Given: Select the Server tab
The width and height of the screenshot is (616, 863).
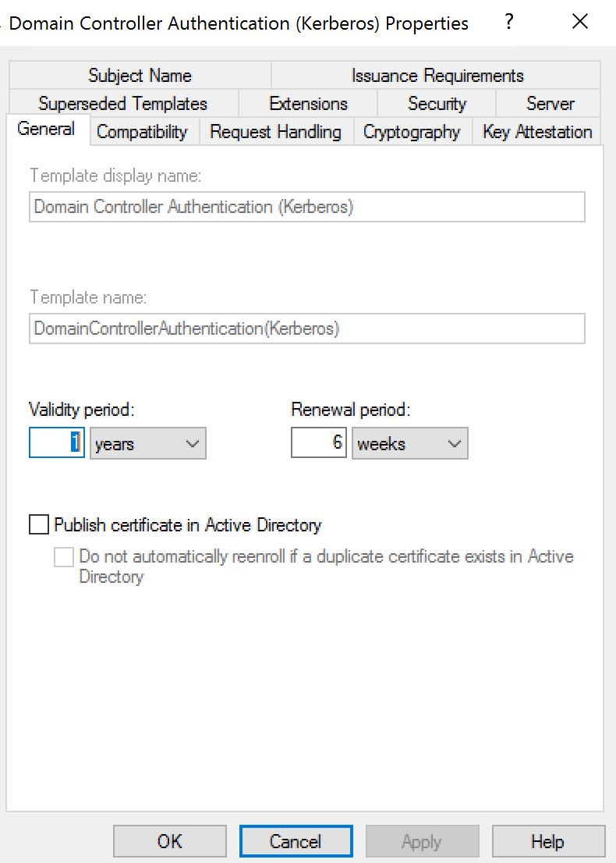Looking at the screenshot, I should pyautogui.click(x=550, y=104).
